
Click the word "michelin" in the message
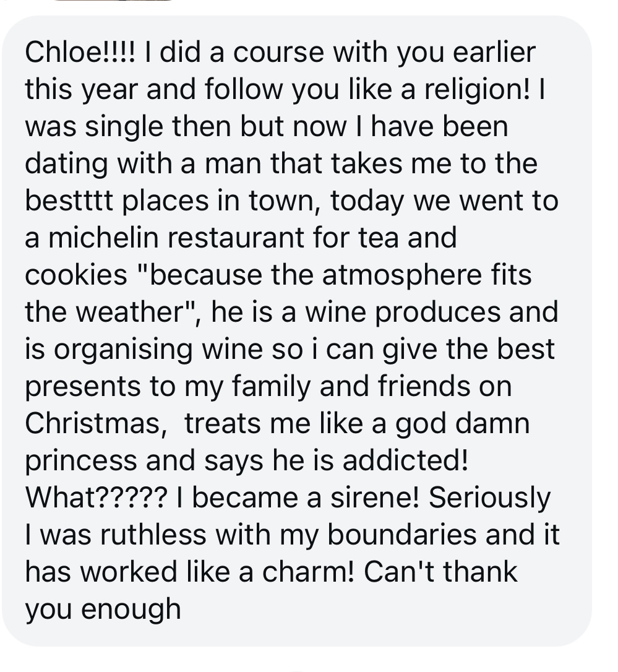[x=103, y=238]
